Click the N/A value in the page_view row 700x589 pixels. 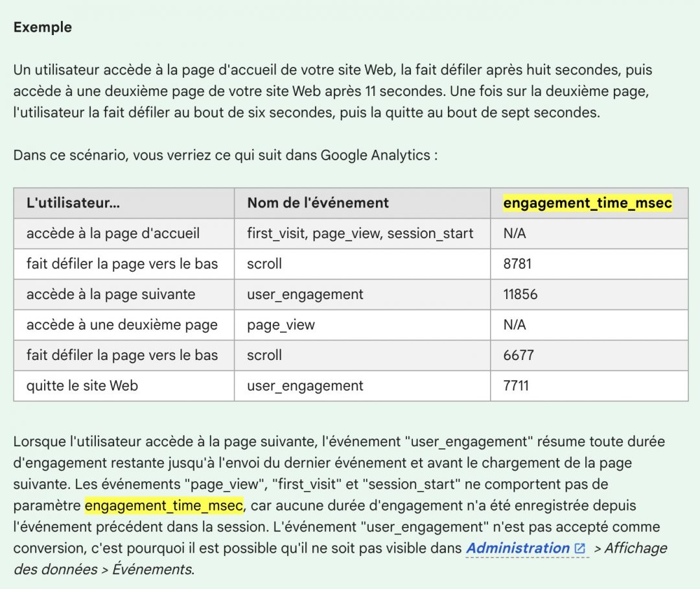515,324
